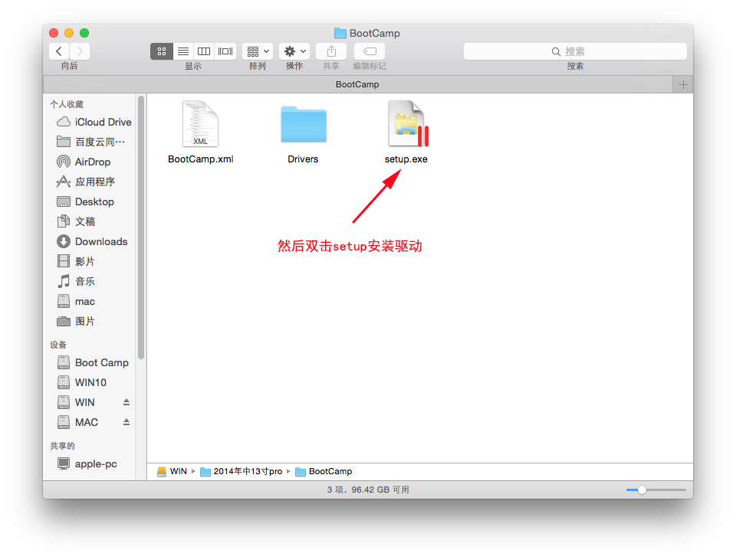736x560 pixels.
Task: Adjust the icon size slider
Action: tap(642, 490)
